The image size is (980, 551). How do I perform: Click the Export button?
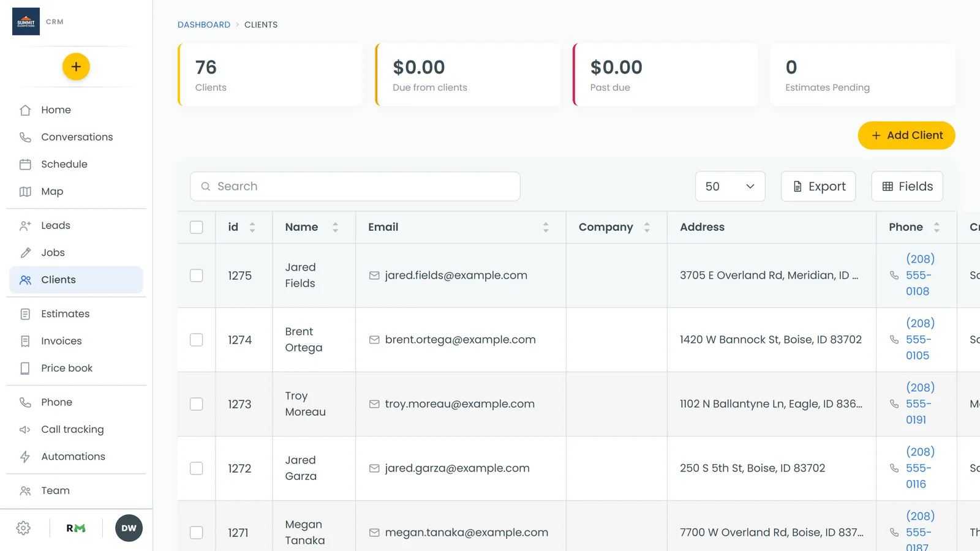pyautogui.click(x=818, y=186)
